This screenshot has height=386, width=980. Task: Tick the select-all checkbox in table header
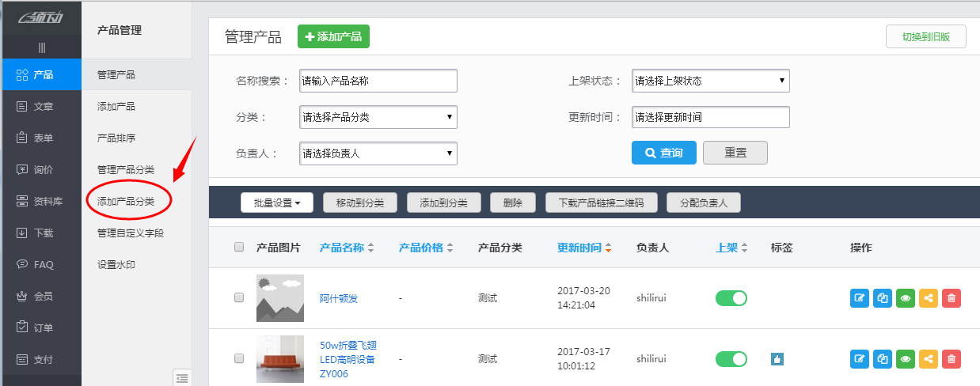239,248
